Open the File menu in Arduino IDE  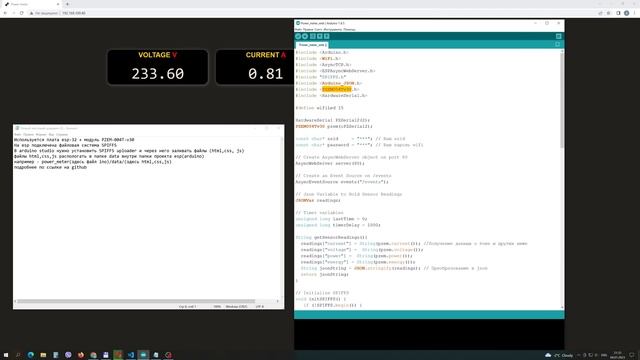pyautogui.click(x=298, y=29)
